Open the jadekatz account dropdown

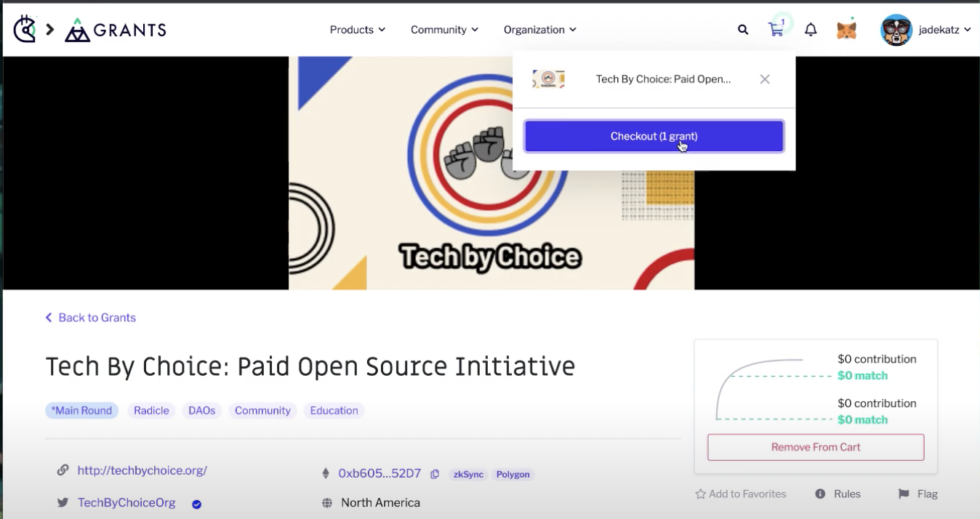click(944, 30)
